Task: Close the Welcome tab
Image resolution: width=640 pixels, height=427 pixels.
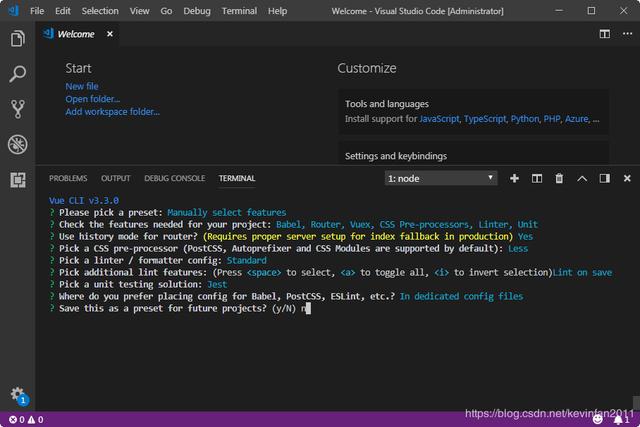Action: coord(110,34)
